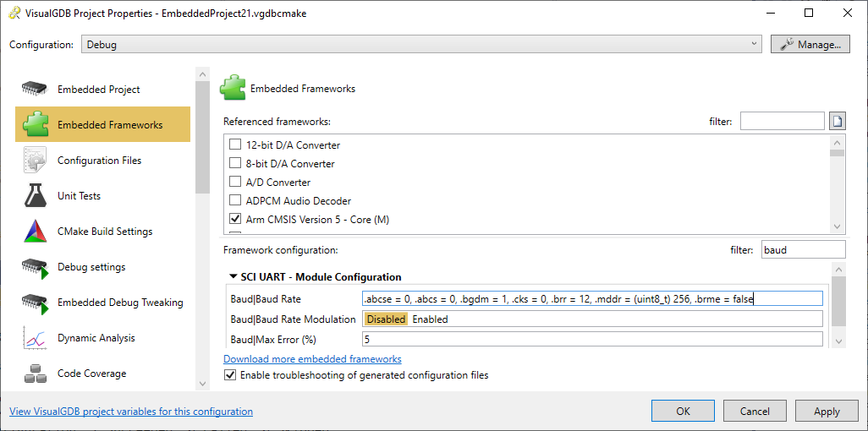Click the Baud|Baud Rate Modulation label
Viewport: 868px width, 431px height.
click(x=293, y=319)
